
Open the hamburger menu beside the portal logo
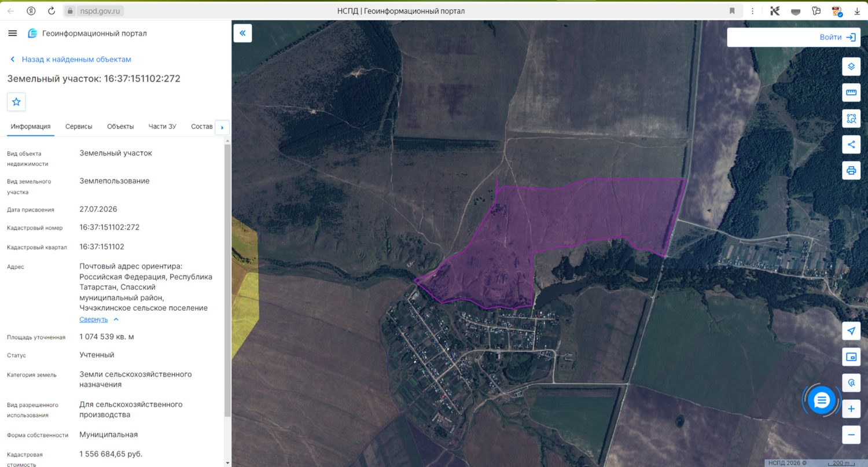point(13,33)
